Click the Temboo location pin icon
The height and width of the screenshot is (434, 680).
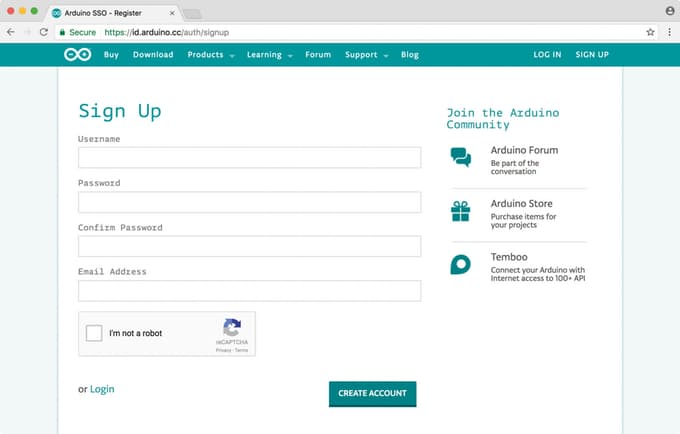(460, 264)
